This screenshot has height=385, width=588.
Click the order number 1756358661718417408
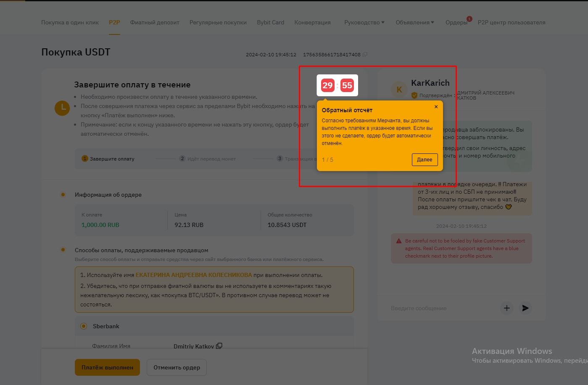coord(332,55)
